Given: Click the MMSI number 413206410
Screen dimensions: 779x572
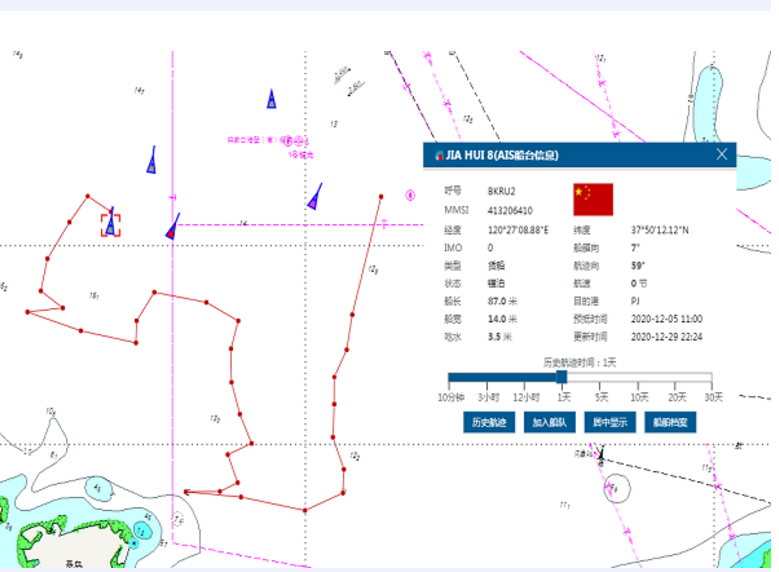Looking at the screenshot, I should 510,211.
